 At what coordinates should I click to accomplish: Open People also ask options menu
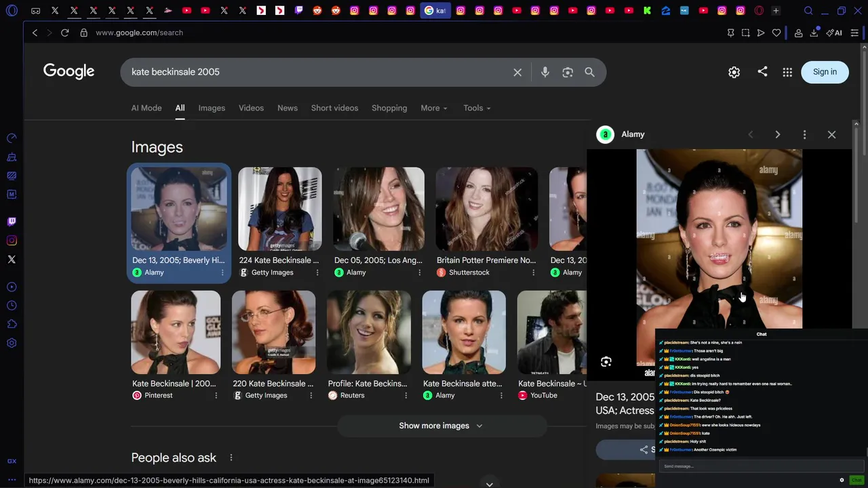click(231, 457)
